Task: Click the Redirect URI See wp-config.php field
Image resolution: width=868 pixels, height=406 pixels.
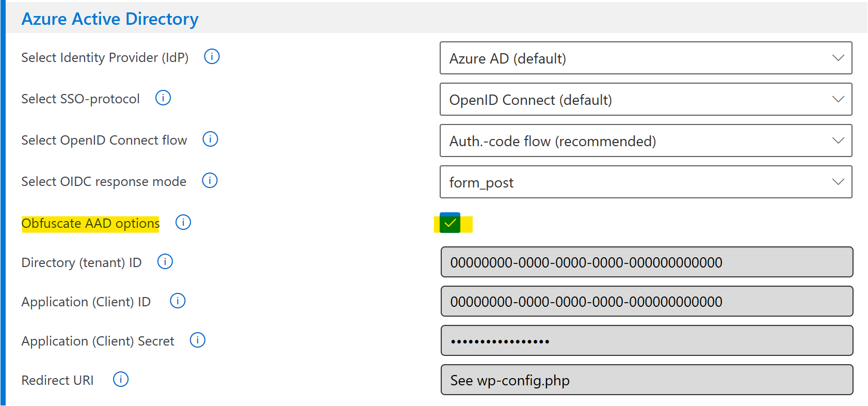Action: click(x=647, y=380)
